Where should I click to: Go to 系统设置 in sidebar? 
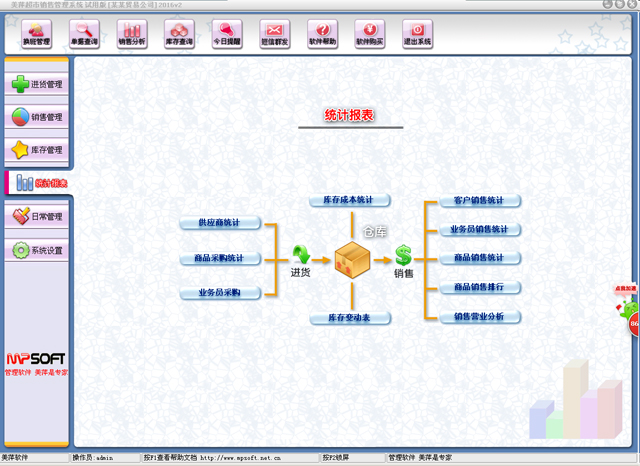click(37, 250)
